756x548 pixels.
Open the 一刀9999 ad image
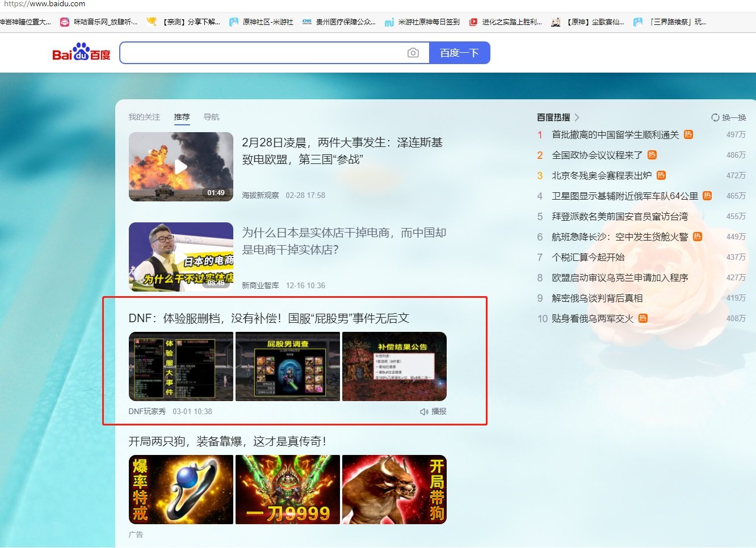pyautogui.click(x=288, y=490)
